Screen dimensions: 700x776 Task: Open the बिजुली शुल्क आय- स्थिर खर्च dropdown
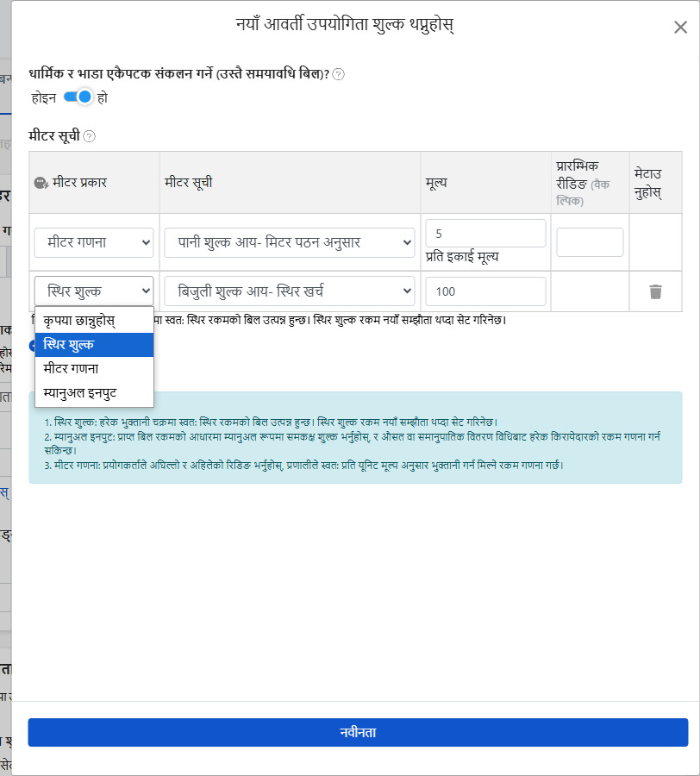290,291
